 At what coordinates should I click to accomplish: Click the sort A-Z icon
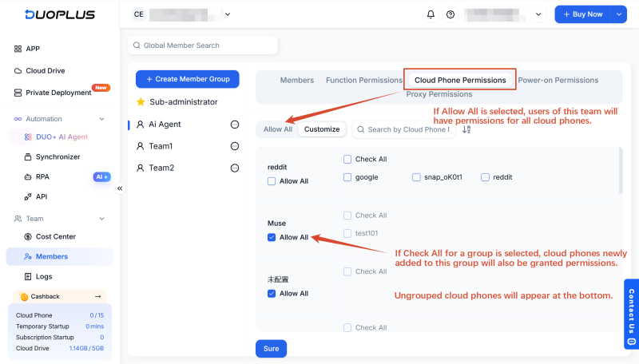(466, 129)
